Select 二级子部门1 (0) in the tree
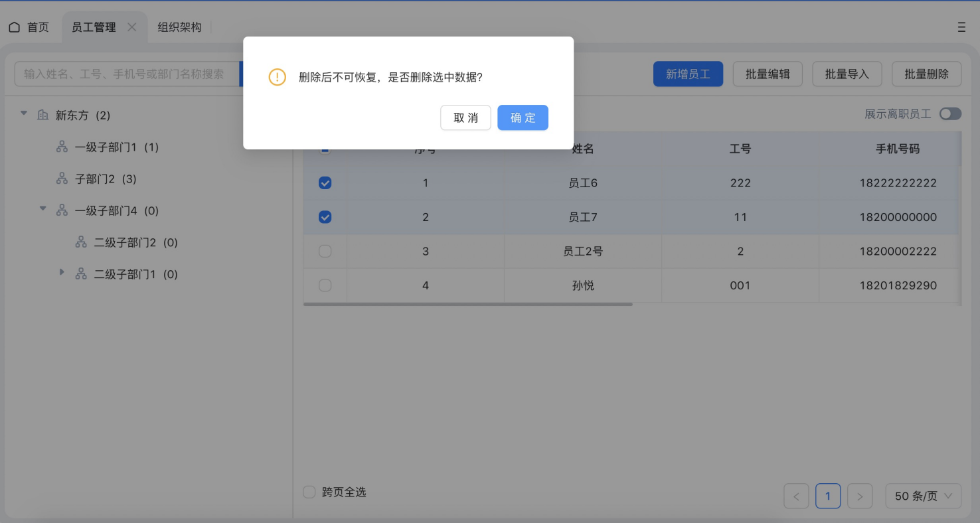This screenshot has width=980, height=523. click(x=136, y=274)
